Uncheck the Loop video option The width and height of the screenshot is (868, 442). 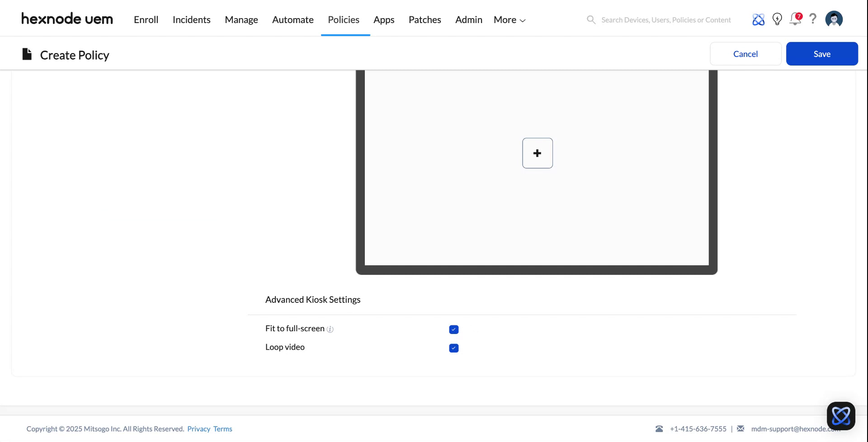453,348
